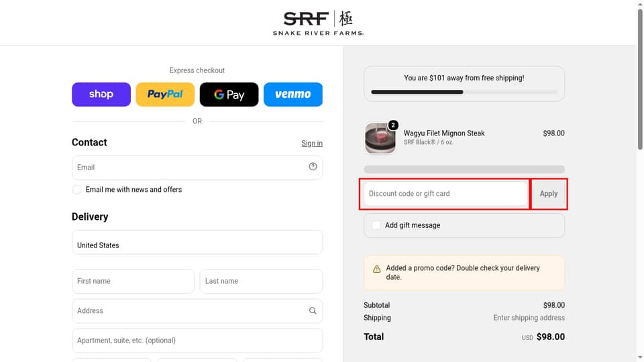Click the free shipping progress bar
The height and width of the screenshot is (362, 644).
pos(464,92)
